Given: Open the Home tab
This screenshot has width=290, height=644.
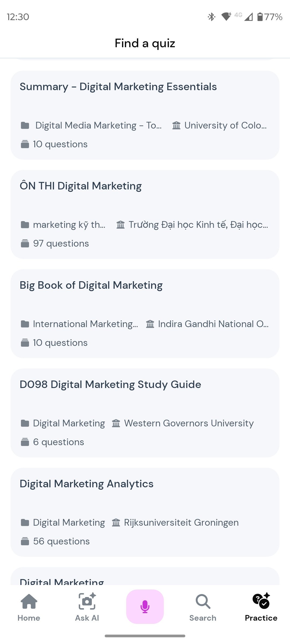Looking at the screenshot, I should click(x=29, y=607).
